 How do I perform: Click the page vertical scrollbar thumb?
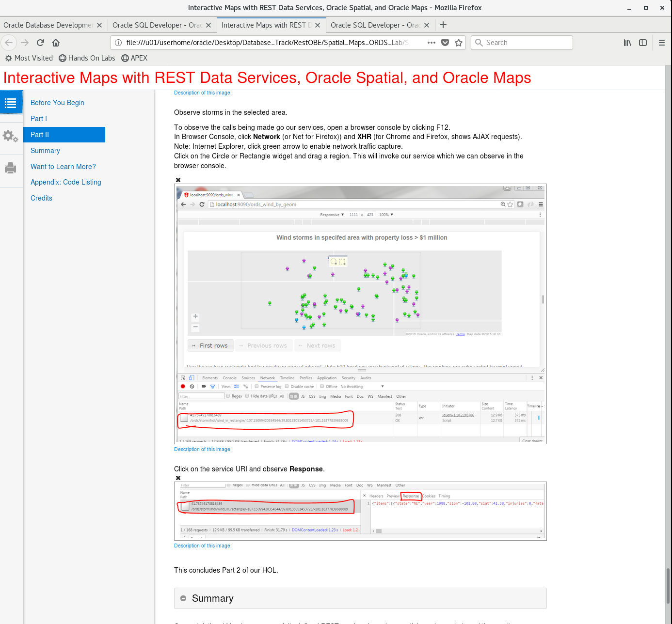668,585
